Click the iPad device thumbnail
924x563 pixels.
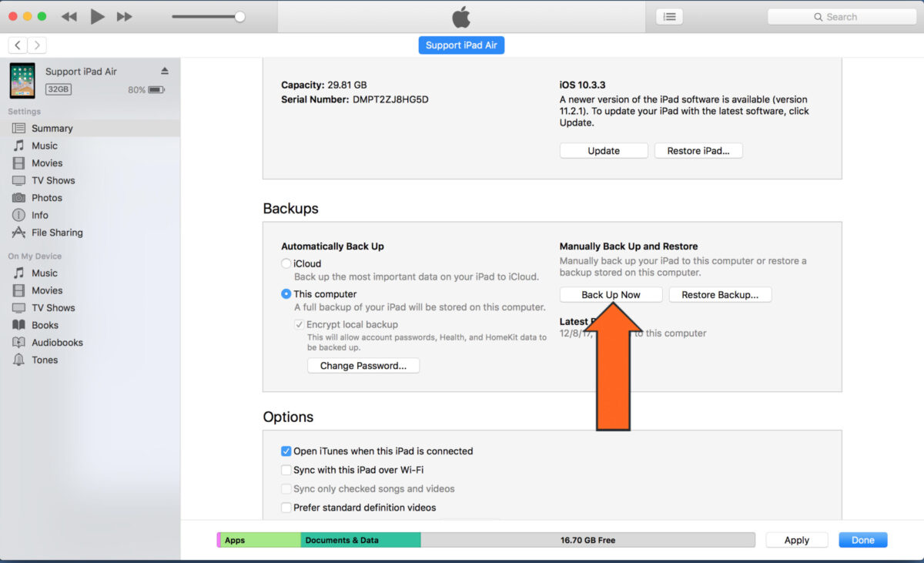pos(22,80)
